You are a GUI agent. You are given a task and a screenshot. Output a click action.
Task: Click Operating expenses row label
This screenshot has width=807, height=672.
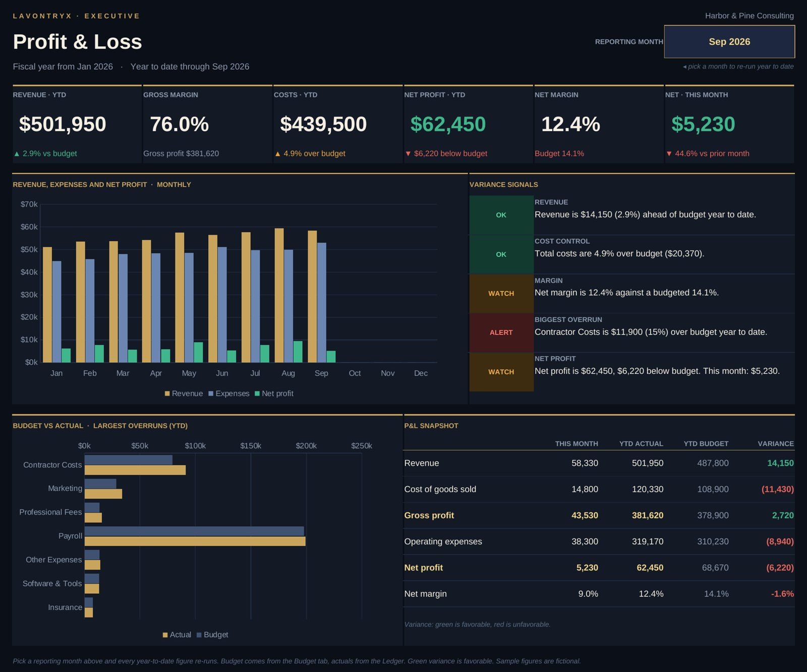(443, 542)
